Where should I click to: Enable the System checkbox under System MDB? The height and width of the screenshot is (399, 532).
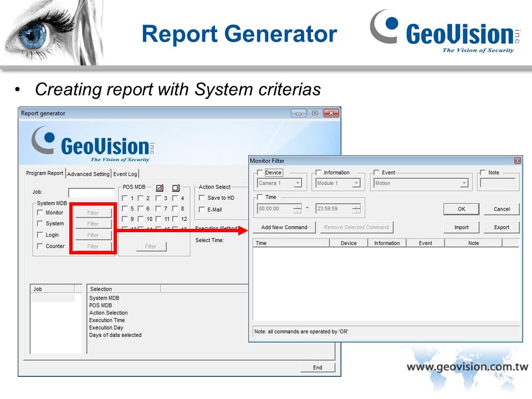click(40, 223)
